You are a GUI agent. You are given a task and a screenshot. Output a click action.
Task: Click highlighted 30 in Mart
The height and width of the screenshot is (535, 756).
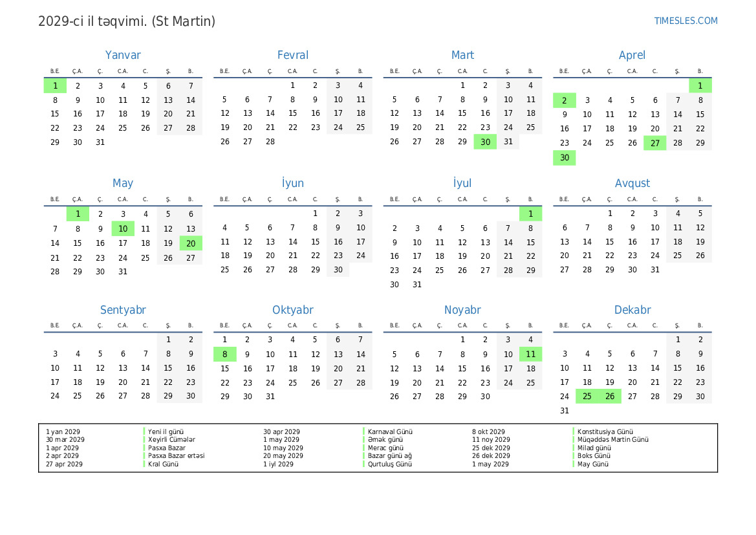point(485,142)
